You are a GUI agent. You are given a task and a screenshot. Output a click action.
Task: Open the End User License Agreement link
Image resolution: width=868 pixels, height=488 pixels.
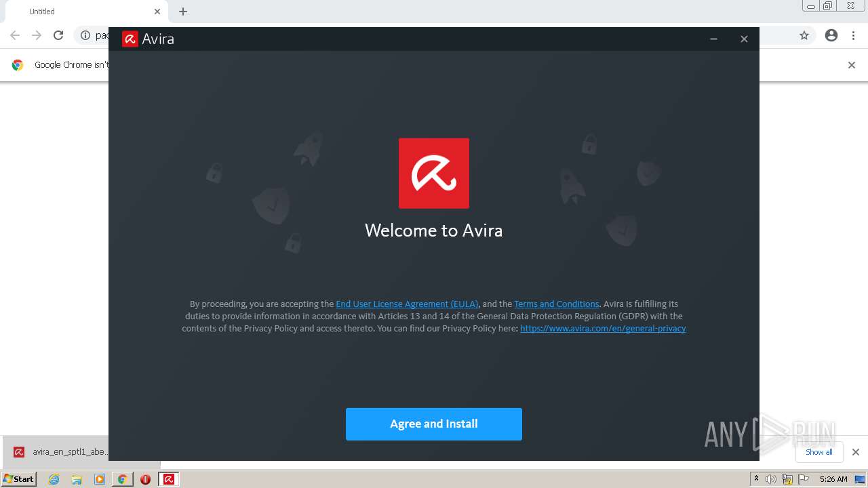click(x=407, y=304)
